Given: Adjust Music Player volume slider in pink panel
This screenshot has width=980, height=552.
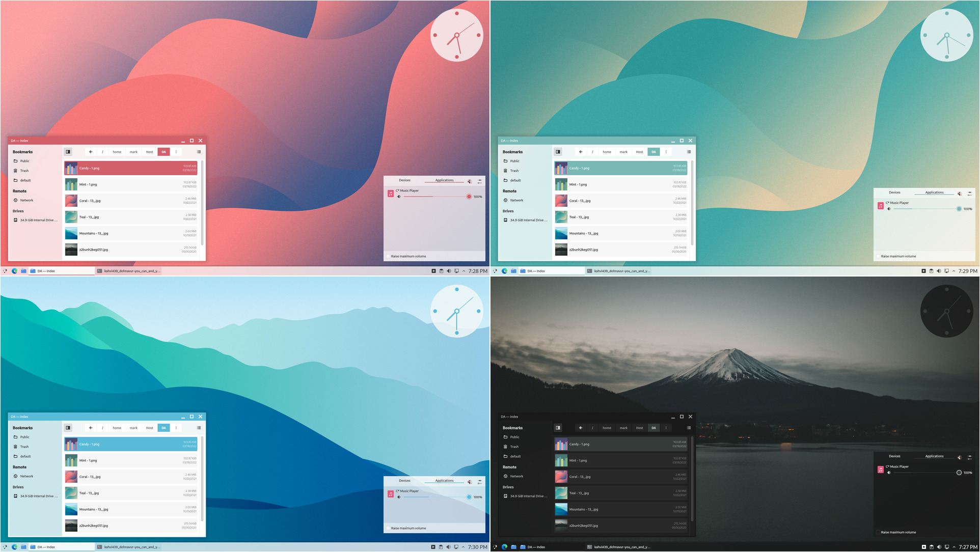Looking at the screenshot, I should tap(437, 197).
